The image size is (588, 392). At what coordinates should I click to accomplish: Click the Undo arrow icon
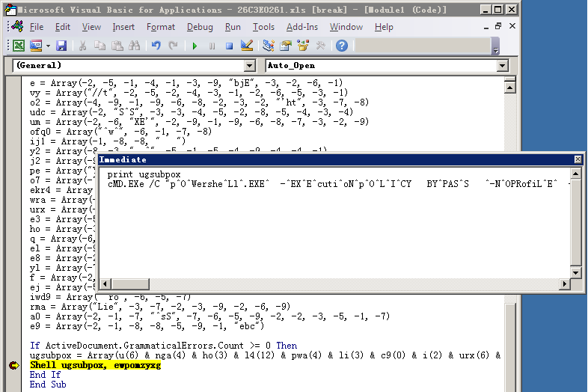(156, 46)
